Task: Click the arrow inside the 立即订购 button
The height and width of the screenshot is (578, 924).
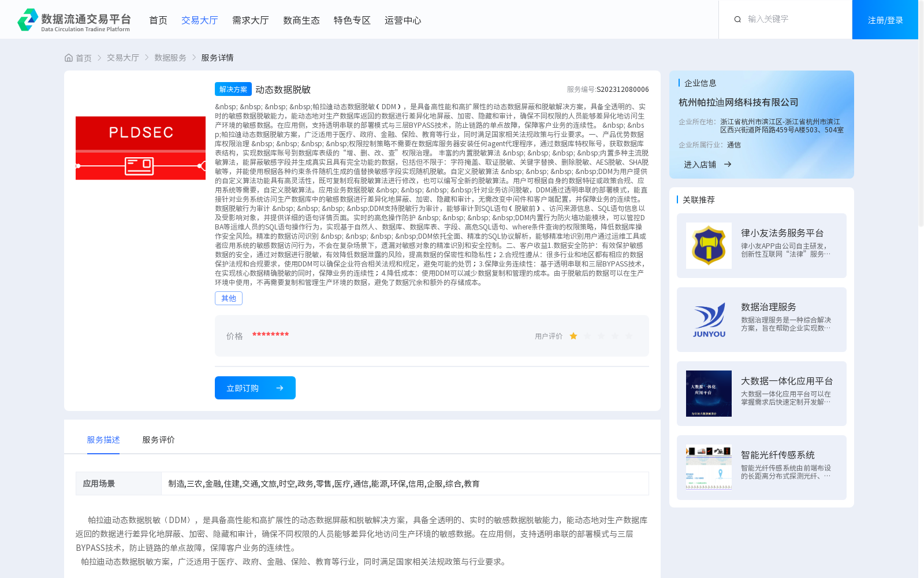Action: [280, 388]
